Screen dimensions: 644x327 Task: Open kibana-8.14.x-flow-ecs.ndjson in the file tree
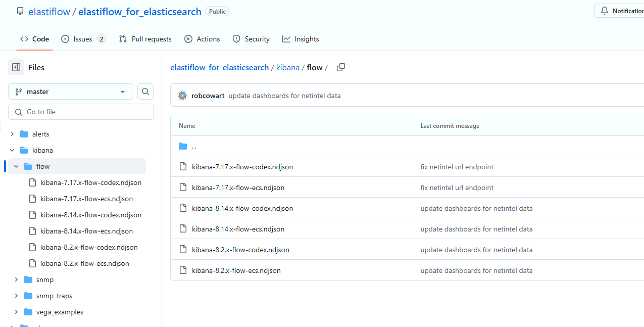(x=87, y=231)
